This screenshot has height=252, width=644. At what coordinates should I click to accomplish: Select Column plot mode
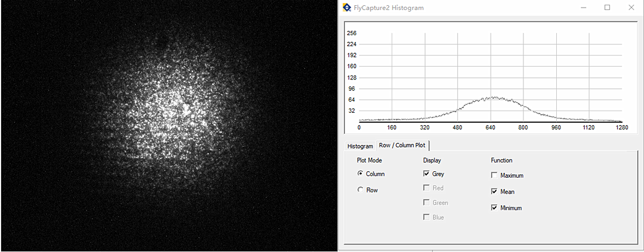coord(360,174)
